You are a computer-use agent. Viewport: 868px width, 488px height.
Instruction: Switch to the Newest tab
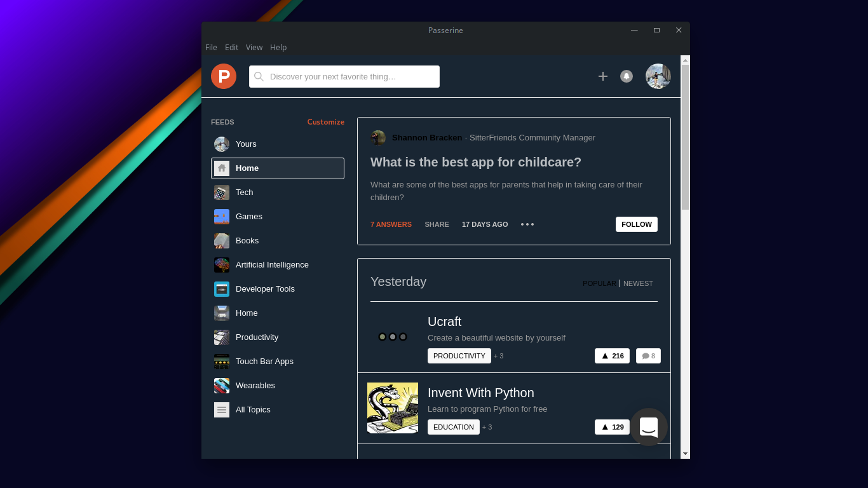(638, 283)
